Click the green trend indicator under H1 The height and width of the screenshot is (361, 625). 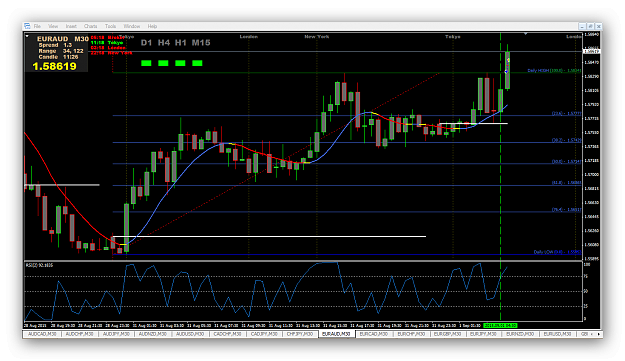coord(180,63)
